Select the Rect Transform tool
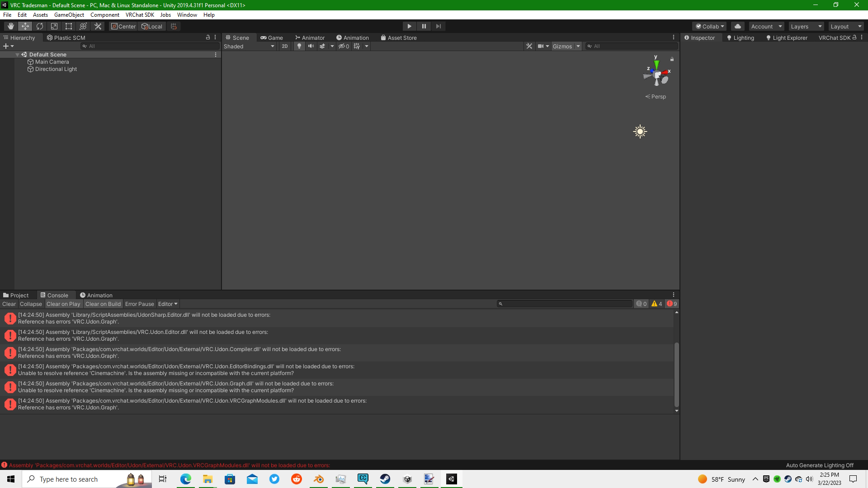This screenshot has width=868, height=488. 68,26
